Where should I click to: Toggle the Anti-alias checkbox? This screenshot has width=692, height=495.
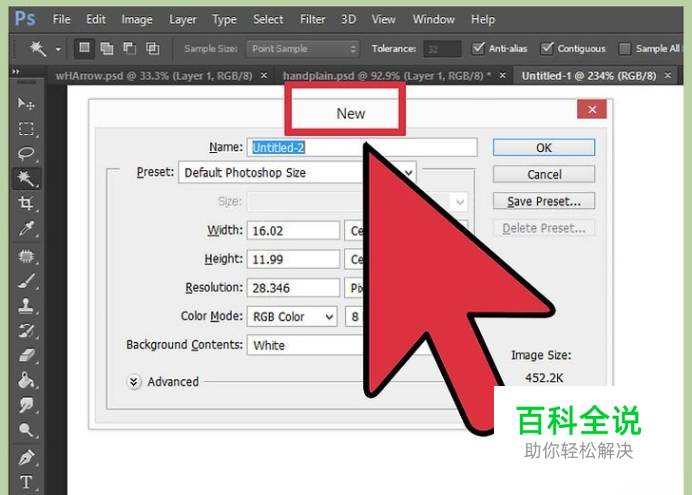pos(478,48)
